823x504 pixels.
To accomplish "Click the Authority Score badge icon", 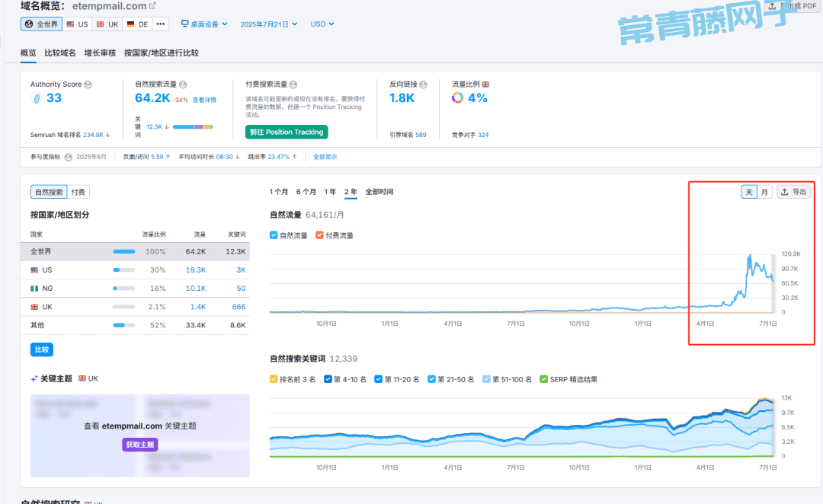I will point(37,98).
